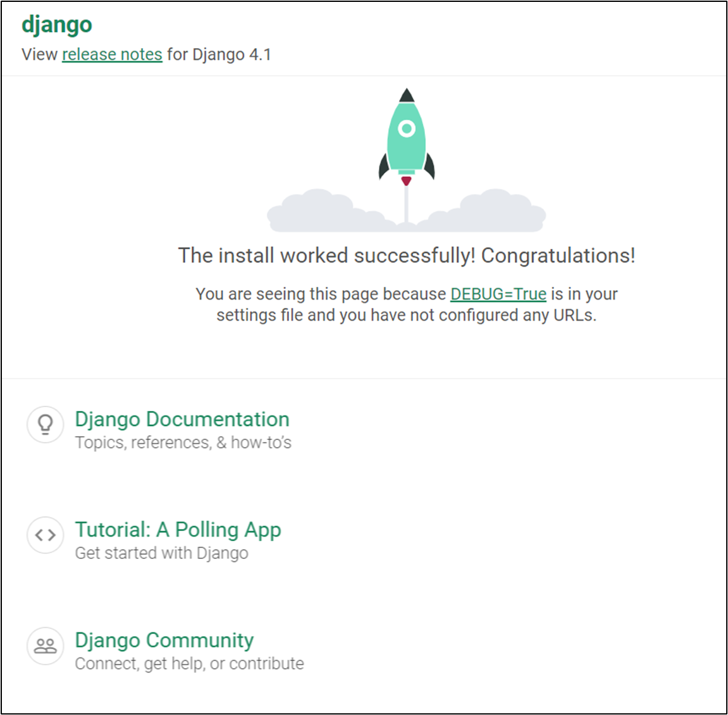Image resolution: width=728 pixels, height=715 pixels.
Task: Click the code brackets tutorial icon
Action: 46,535
